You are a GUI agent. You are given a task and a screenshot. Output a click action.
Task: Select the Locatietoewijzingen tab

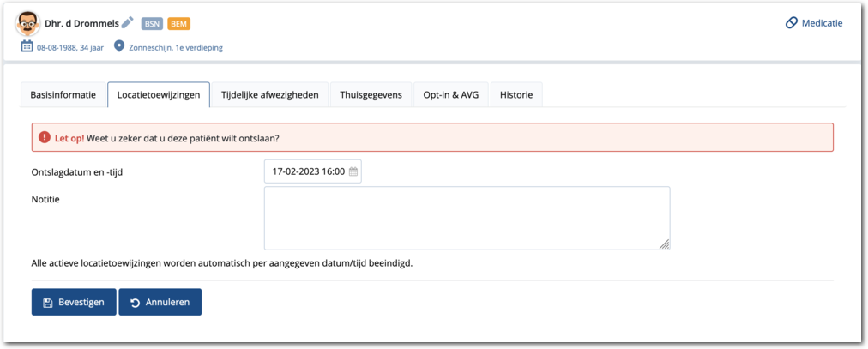[x=159, y=95]
